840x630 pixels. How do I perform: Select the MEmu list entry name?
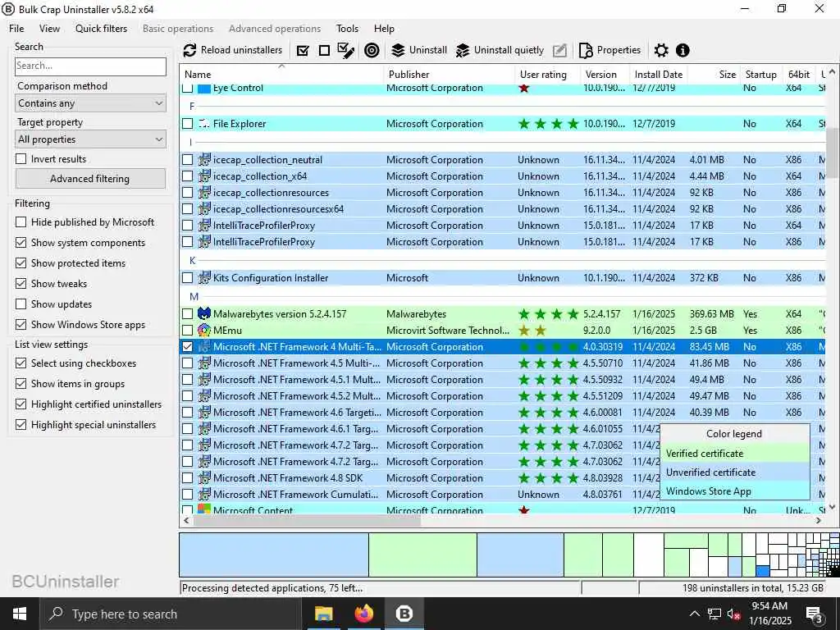pos(228,330)
